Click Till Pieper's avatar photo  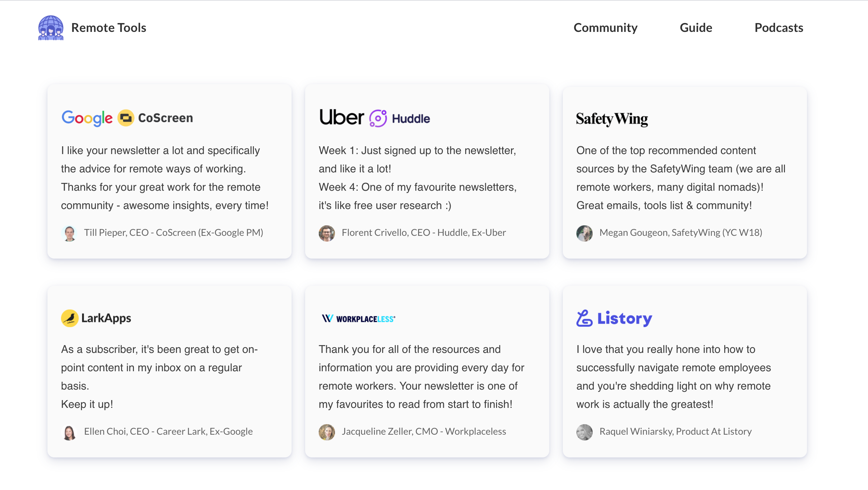pyautogui.click(x=70, y=233)
